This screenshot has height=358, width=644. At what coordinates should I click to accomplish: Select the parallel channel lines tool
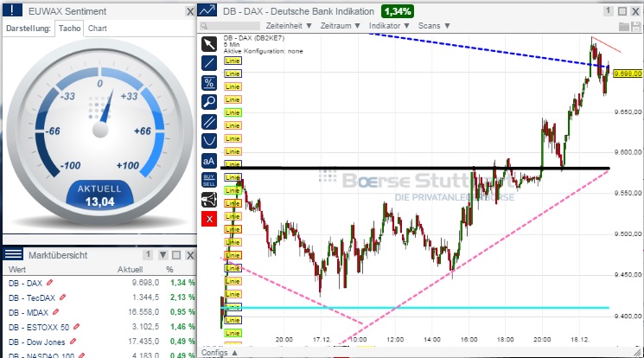click(x=209, y=121)
